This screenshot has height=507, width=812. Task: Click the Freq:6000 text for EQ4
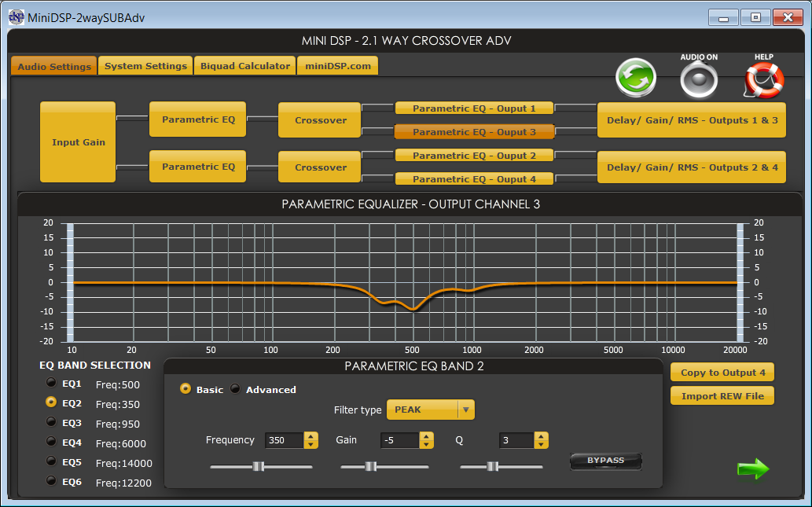[x=121, y=444]
